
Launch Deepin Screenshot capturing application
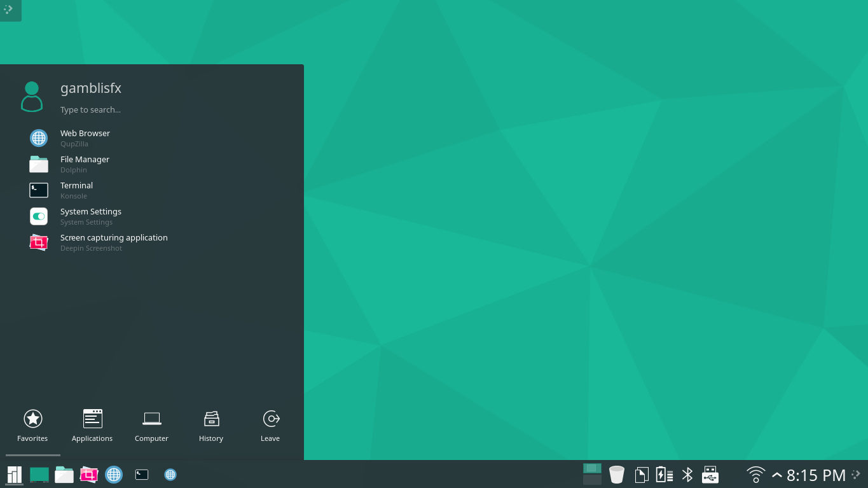point(114,242)
